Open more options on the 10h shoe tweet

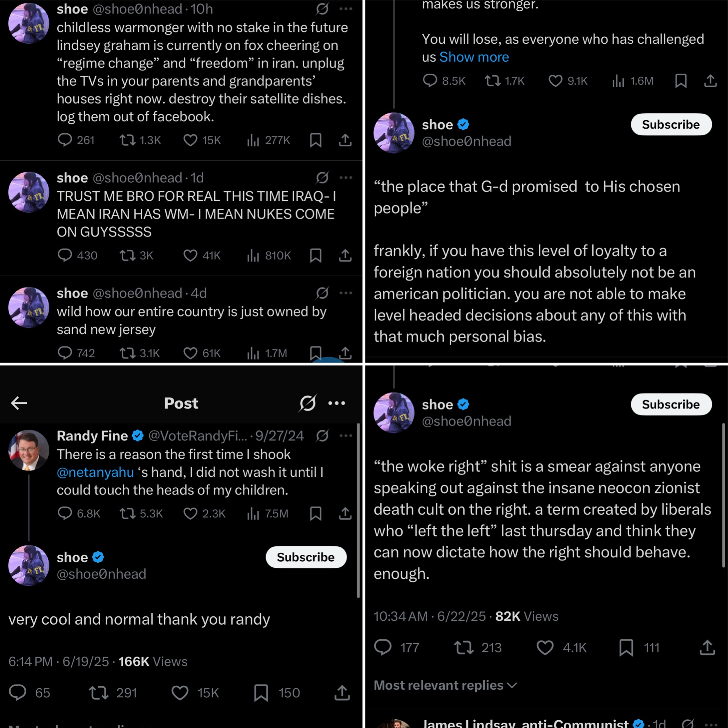click(346, 9)
